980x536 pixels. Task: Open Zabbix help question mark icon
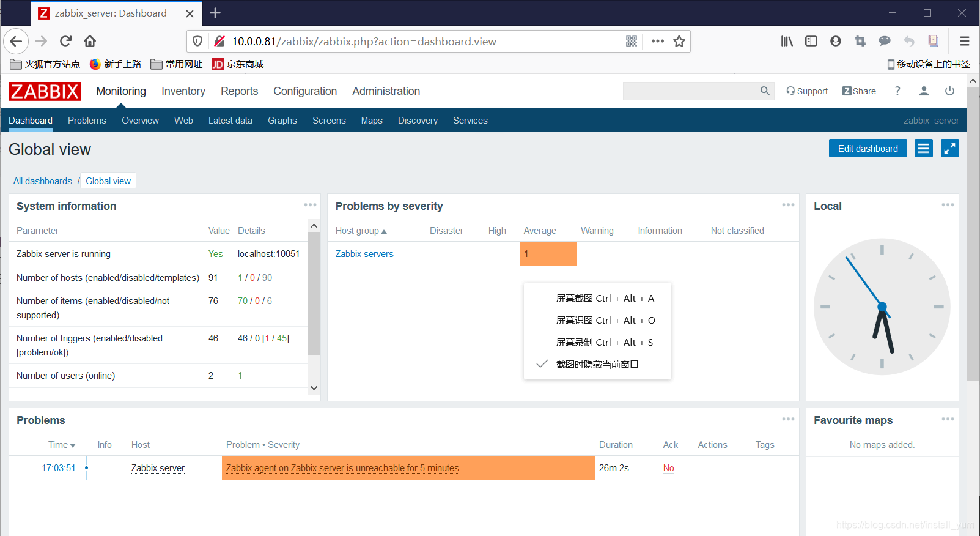[x=897, y=91]
